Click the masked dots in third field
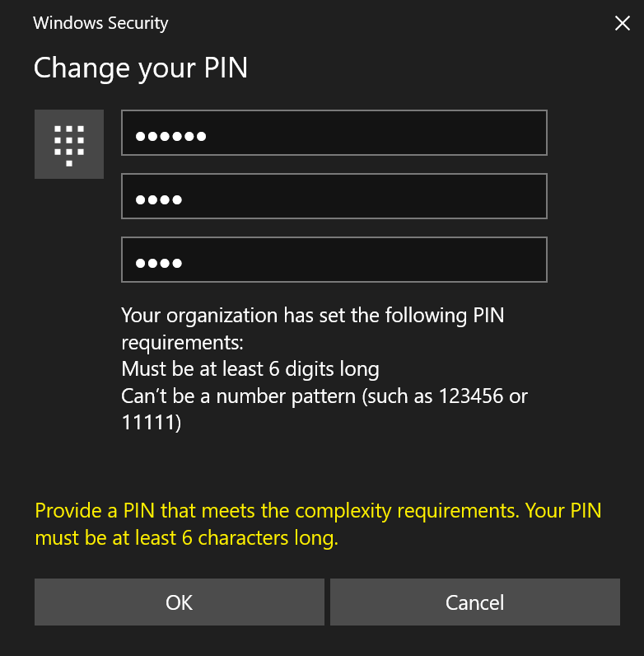The height and width of the screenshot is (656, 644). coord(159,264)
